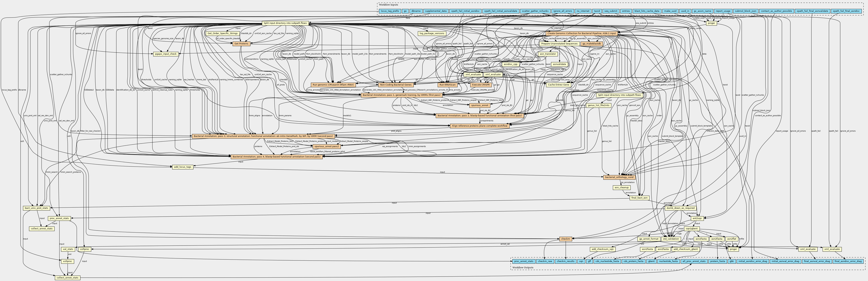
Task: Select the std_validation step node
Action: (671, 239)
